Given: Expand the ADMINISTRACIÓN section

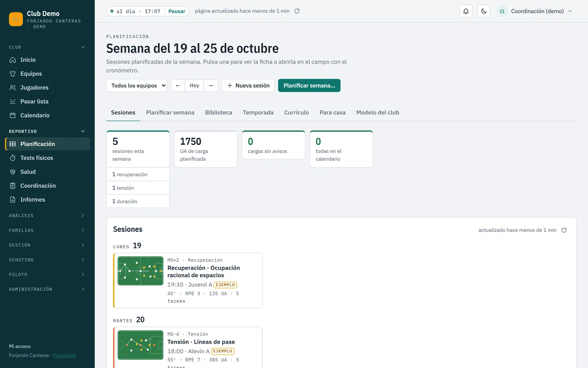Looking at the screenshot, I should 47,289.
